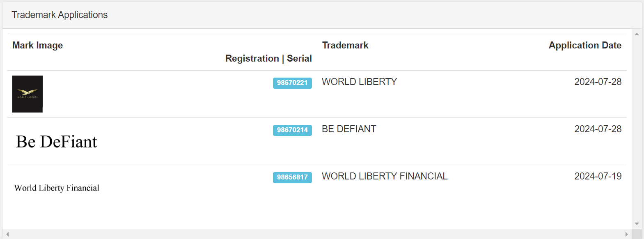Click the World Liberty eagle logo thumbnail
The width and height of the screenshot is (644, 239).
[28, 94]
